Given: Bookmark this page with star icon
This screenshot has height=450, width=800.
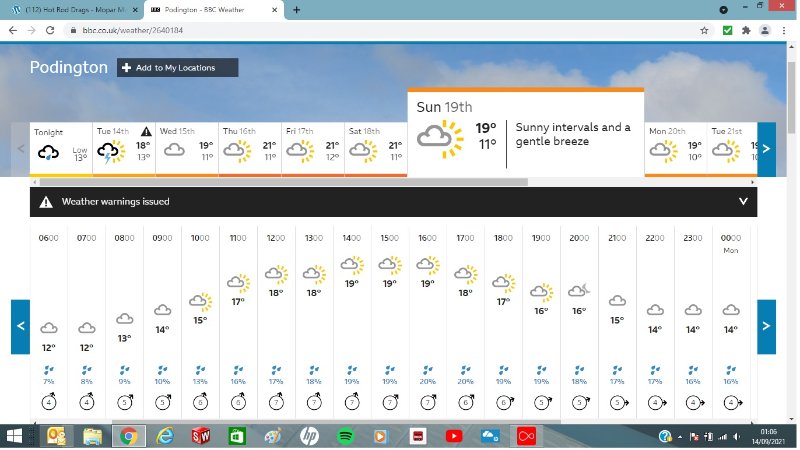Looking at the screenshot, I should coord(705,30).
